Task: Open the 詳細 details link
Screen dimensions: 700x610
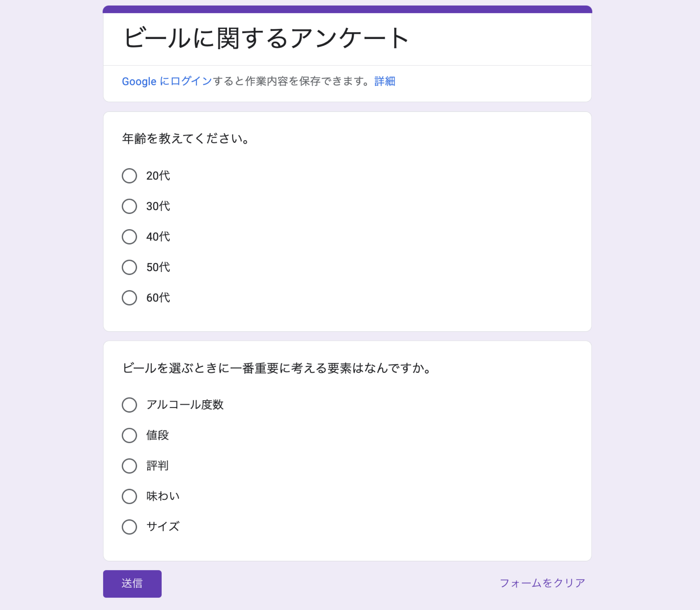Action: pyautogui.click(x=385, y=81)
